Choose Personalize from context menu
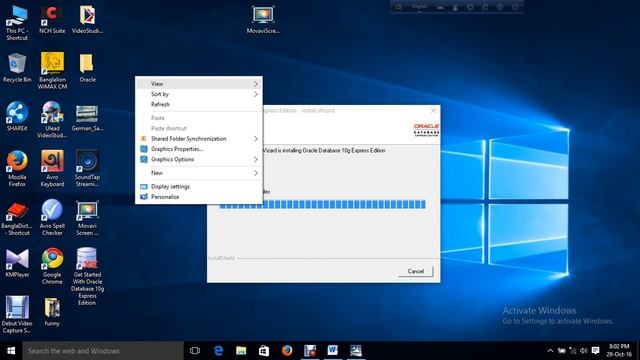640x360 pixels. pyautogui.click(x=199, y=197)
